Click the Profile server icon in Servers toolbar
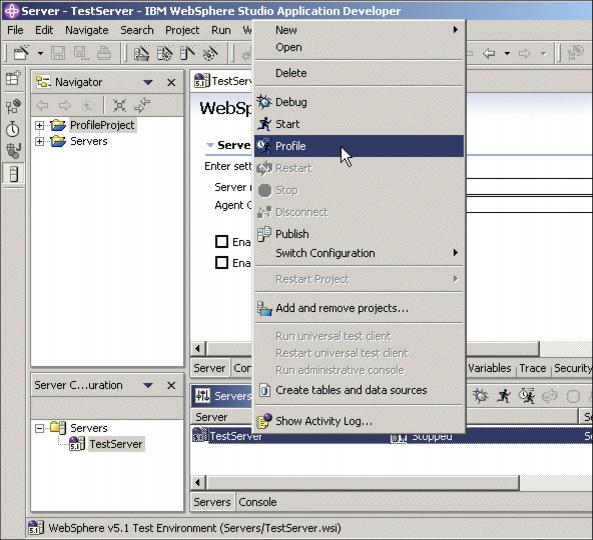The image size is (593, 540). tap(527, 396)
